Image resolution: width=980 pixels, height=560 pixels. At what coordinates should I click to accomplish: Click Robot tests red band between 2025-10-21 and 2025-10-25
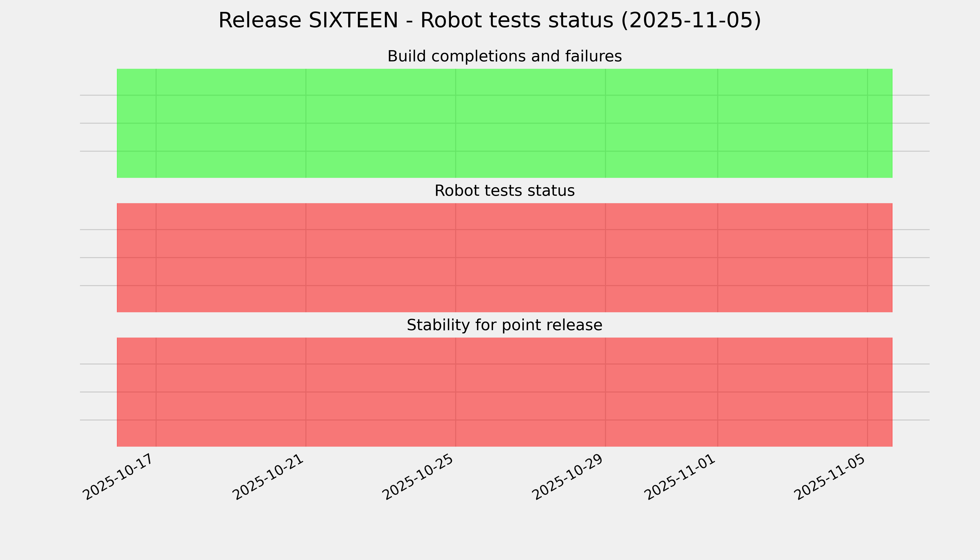(381, 258)
